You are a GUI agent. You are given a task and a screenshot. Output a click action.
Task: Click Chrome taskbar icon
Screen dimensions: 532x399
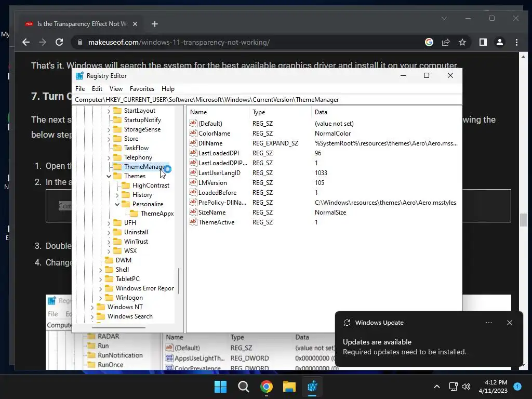pos(267,387)
